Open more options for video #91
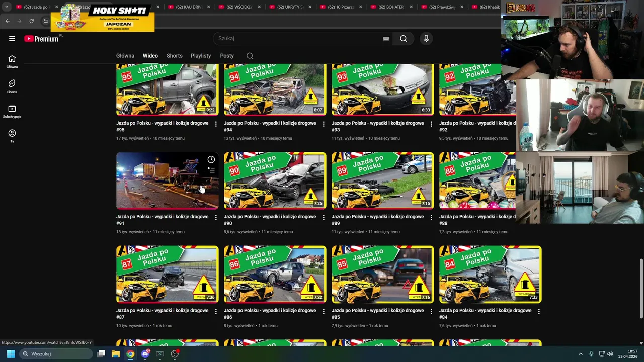The width and height of the screenshot is (644, 362). click(216, 218)
